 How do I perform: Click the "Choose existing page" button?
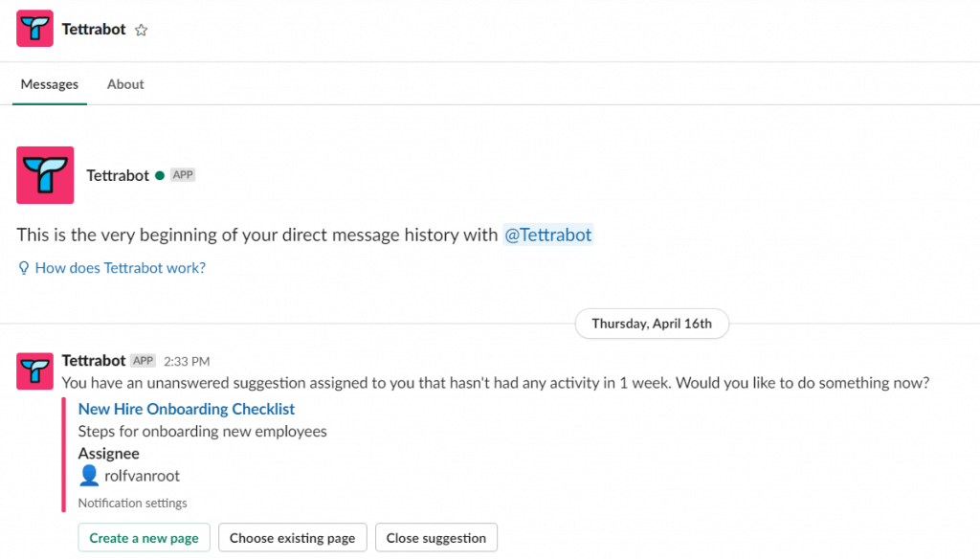tap(292, 538)
